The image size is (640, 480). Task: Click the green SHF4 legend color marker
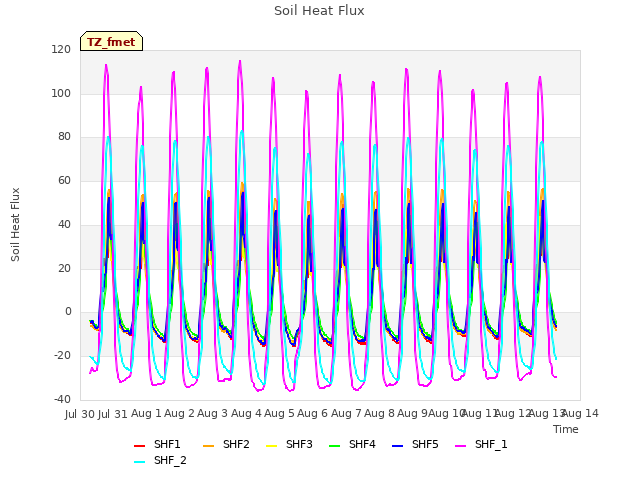pyautogui.click(x=334, y=446)
